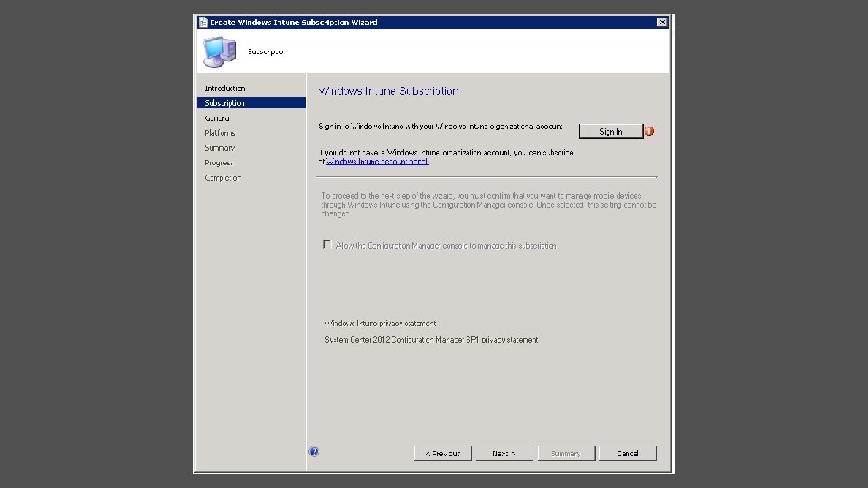This screenshot has height=488, width=868.
Task: Click the computer icon in the wizard header
Action: (x=219, y=52)
